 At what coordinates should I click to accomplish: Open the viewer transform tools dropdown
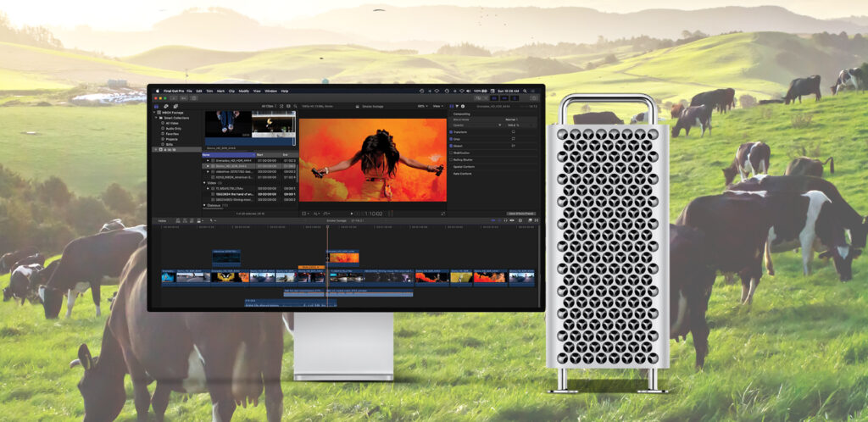coord(305,214)
